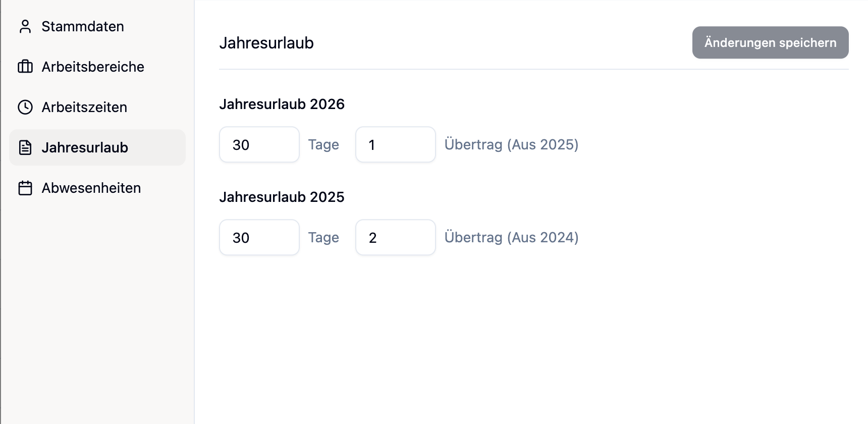Click the Jahresurlaub 2025 heading
This screenshot has height=424, width=868.
point(282,197)
